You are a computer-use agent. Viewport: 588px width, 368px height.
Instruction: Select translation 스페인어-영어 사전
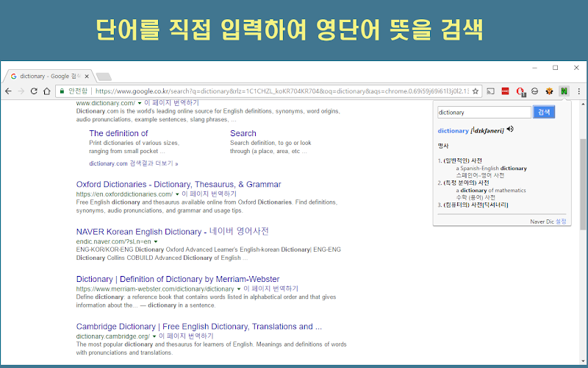[480, 175]
